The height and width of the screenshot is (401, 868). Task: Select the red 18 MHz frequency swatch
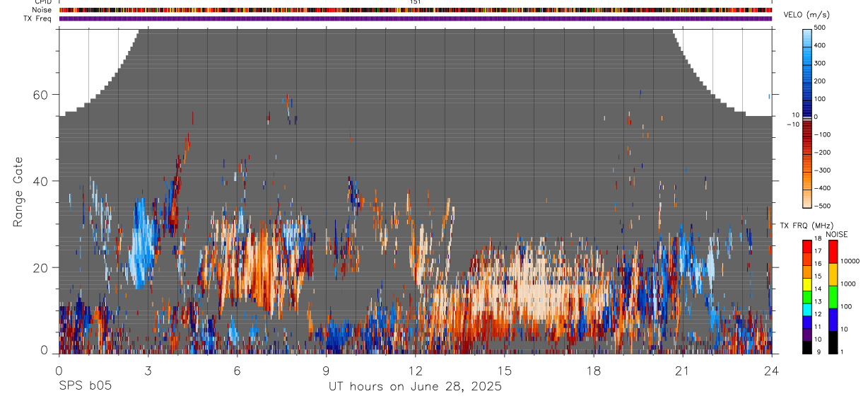point(807,245)
